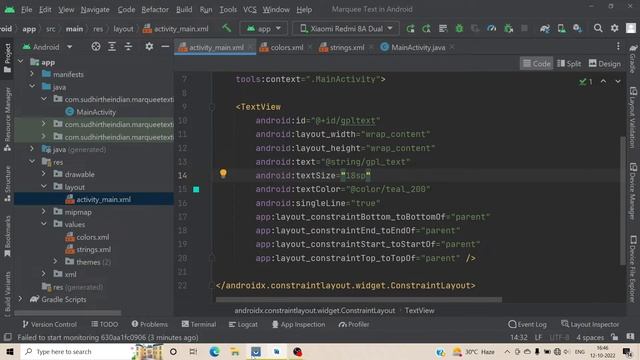This screenshot has width=640, height=360.
Task: Open the File menu
Action: point(27,9)
